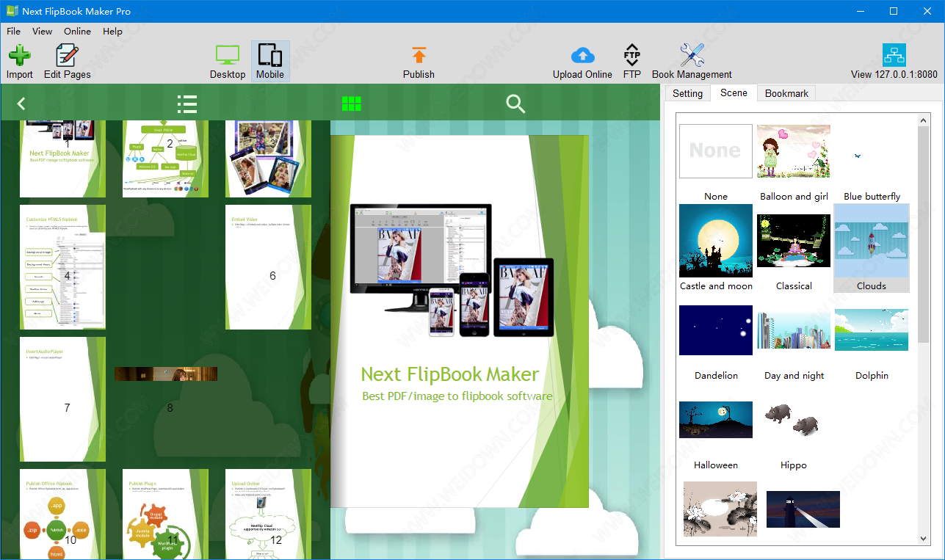Click the Upload Online cloud icon
The image size is (945, 560).
(582, 56)
